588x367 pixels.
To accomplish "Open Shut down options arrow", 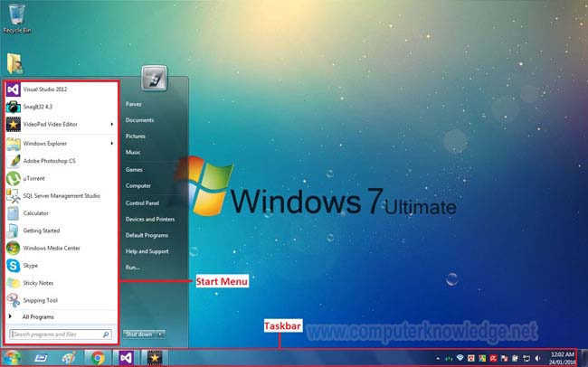I will pos(160,334).
